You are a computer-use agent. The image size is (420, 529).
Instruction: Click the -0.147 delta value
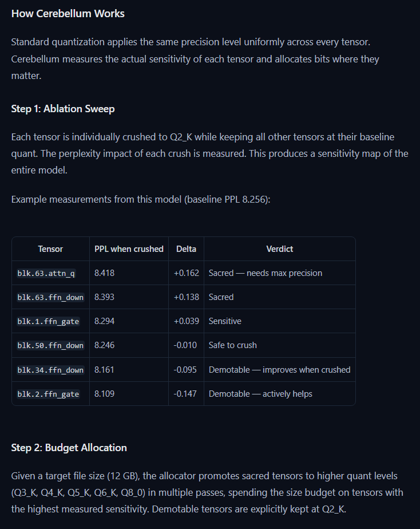tap(185, 394)
